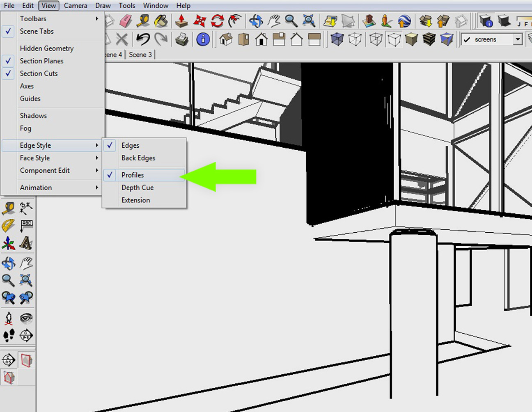Open the Camera menu
Viewport: 532px width, 412px height.
pyautogui.click(x=75, y=5)
